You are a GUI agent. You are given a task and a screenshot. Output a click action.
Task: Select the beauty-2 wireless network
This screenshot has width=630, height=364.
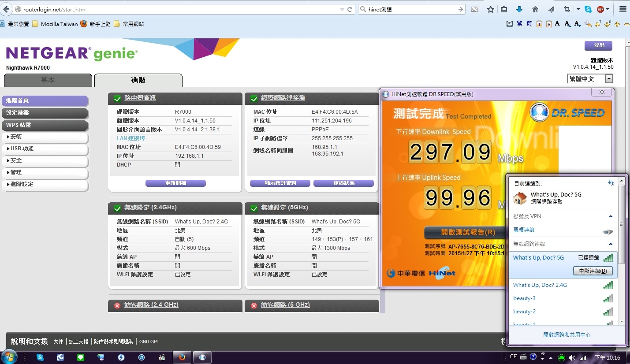(x=563, y=312)
